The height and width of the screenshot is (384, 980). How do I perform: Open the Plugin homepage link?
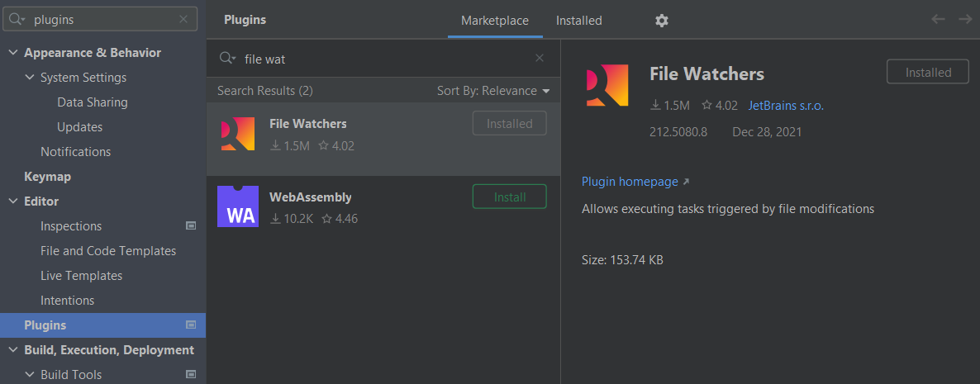click(x=630, y=182)
